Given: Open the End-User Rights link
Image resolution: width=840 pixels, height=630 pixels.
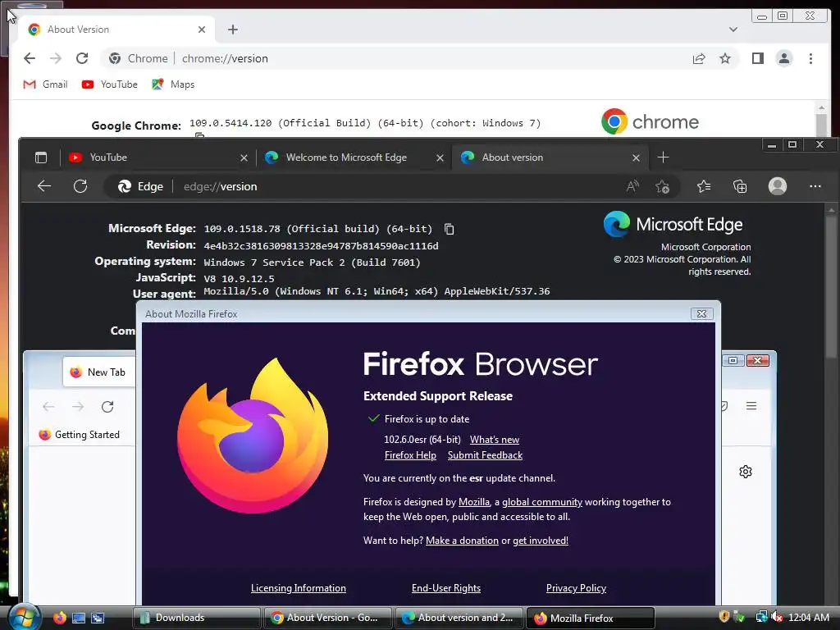Looking at the screenshot, I should pyautogui.click(x=446, y=588).
